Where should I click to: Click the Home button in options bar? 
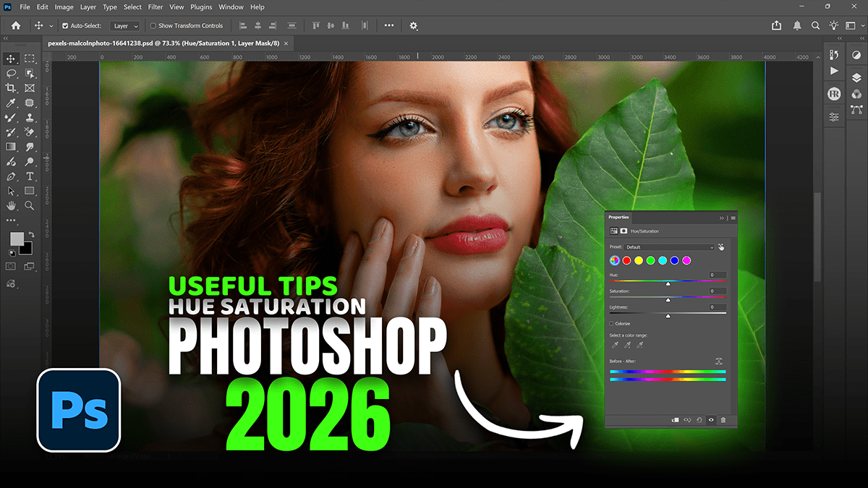point(16,25)
